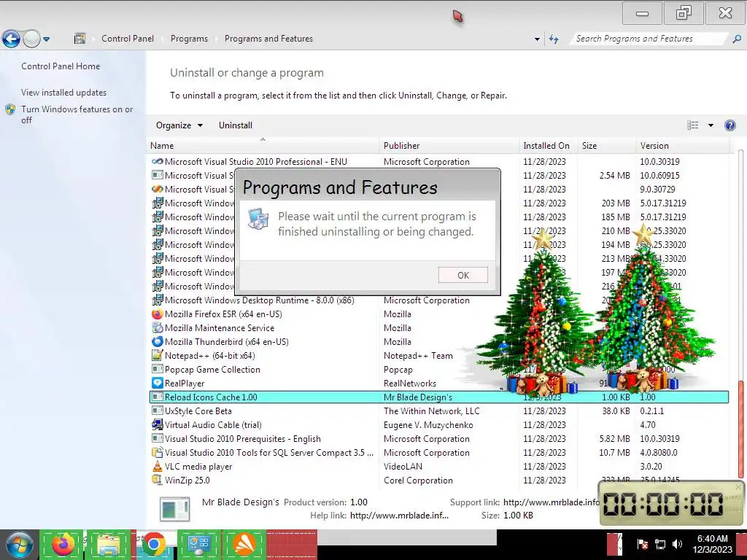
Task: Sort by the Size column header
Action: coord(606,146)
